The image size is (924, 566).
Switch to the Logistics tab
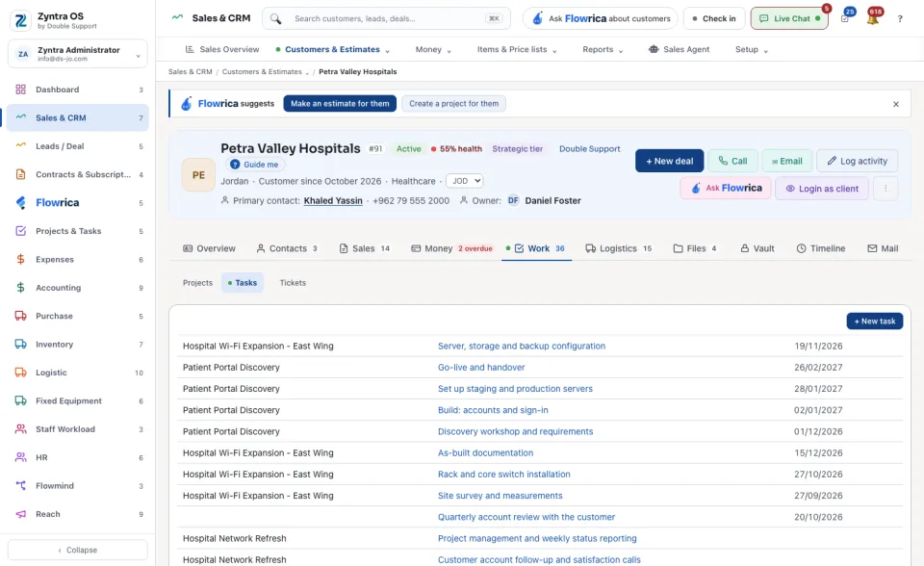click(x=618, y=248)
